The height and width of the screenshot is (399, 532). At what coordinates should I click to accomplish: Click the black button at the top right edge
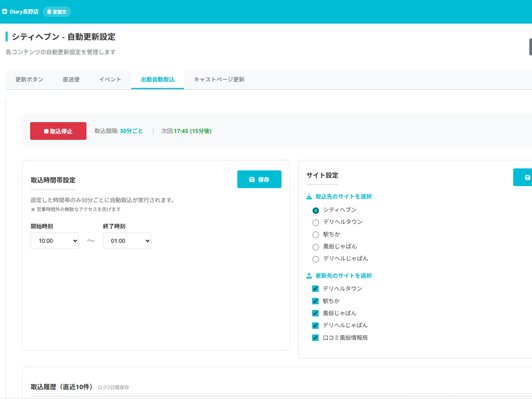click(x=530, y=47)
